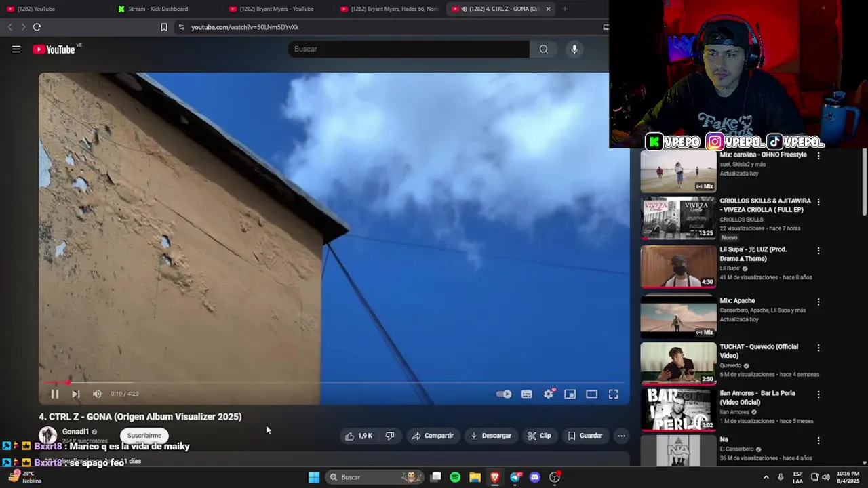The image size is (868, 488).
Task: Subscribe with the Suscribirme button
Action: [144, 436]
